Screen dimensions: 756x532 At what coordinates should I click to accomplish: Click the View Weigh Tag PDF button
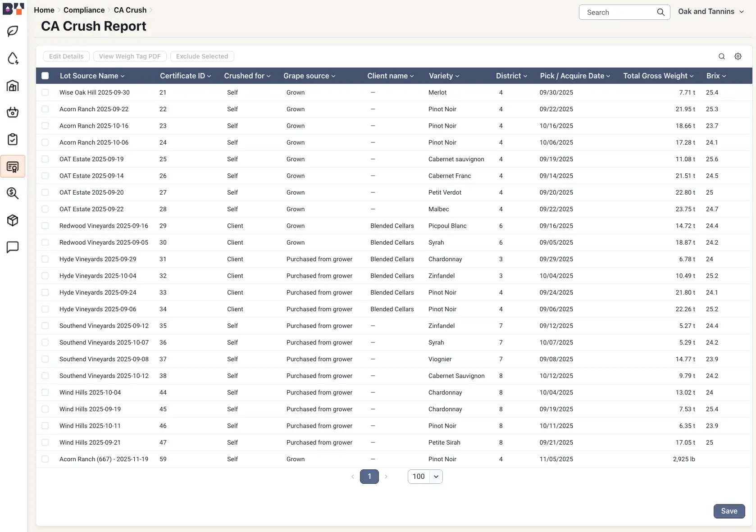point(129,56)
